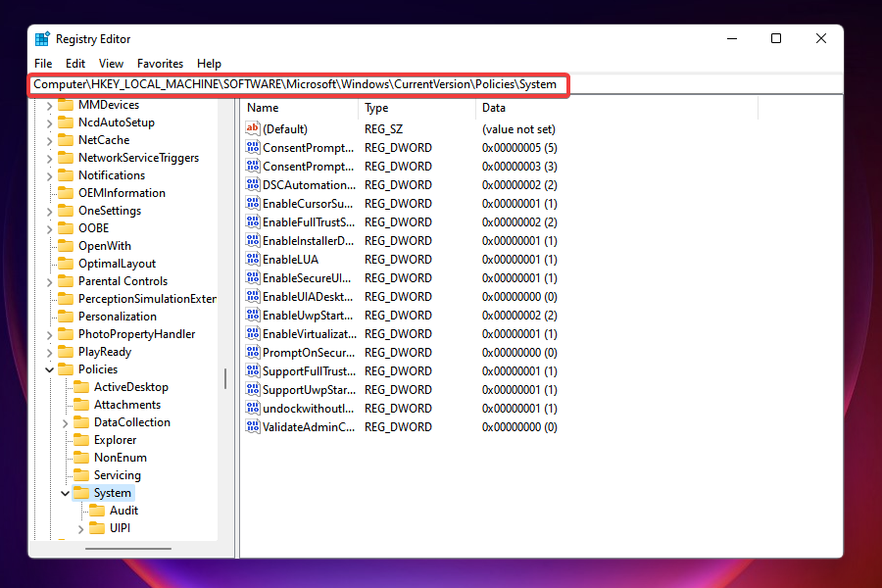Select the Servicing folder icon

(x=81, y=475)
